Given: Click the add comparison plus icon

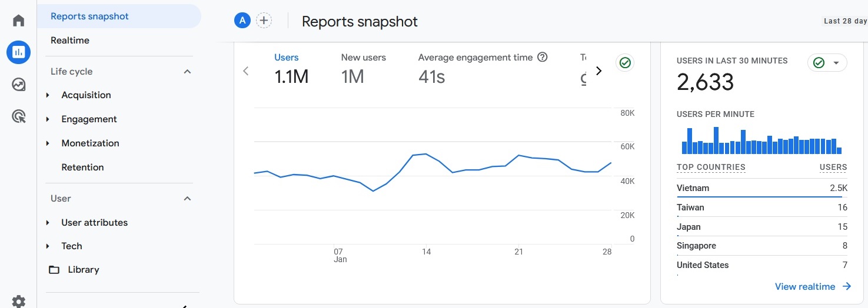Looking at the screenshot, I should (264, 21).
